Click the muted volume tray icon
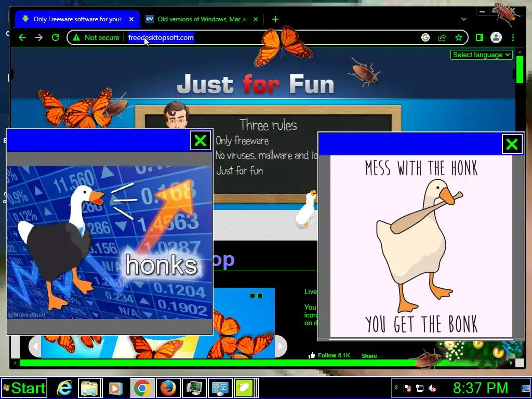 (x=432, y=388)
